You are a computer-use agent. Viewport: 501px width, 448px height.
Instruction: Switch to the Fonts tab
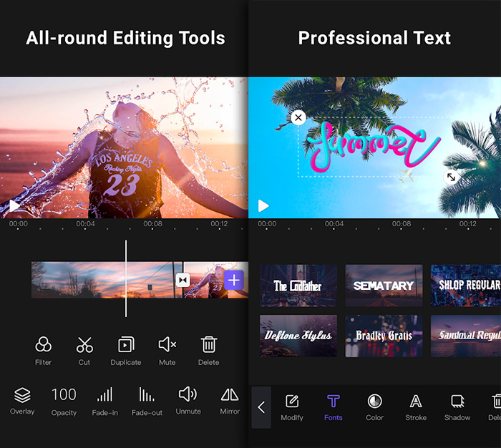(334, 408)
